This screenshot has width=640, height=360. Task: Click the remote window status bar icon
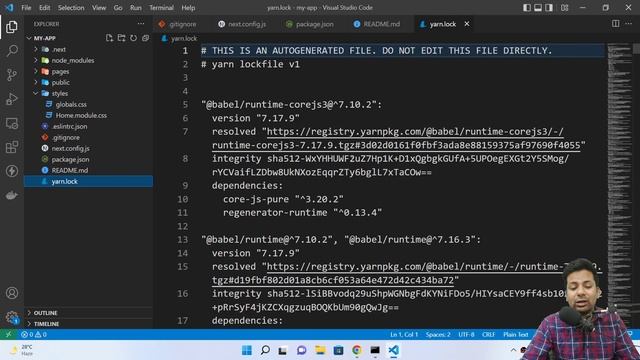tap(8, 334)
